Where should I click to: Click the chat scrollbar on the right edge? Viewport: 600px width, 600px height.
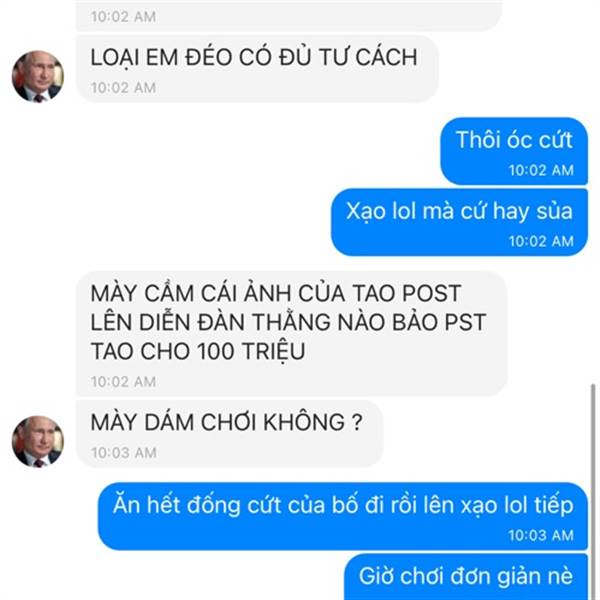(x=593, y=490)
